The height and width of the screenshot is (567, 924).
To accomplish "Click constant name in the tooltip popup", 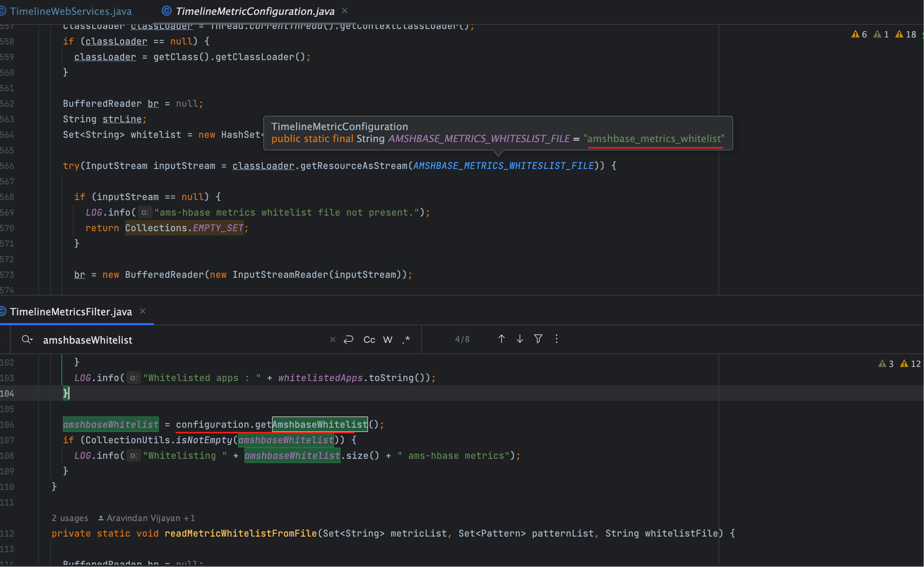I will 479,139.
